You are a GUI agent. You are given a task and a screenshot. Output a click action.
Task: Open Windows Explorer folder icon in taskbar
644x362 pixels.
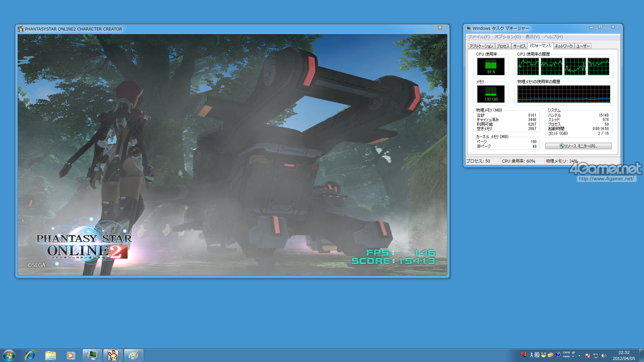[50, 355]
